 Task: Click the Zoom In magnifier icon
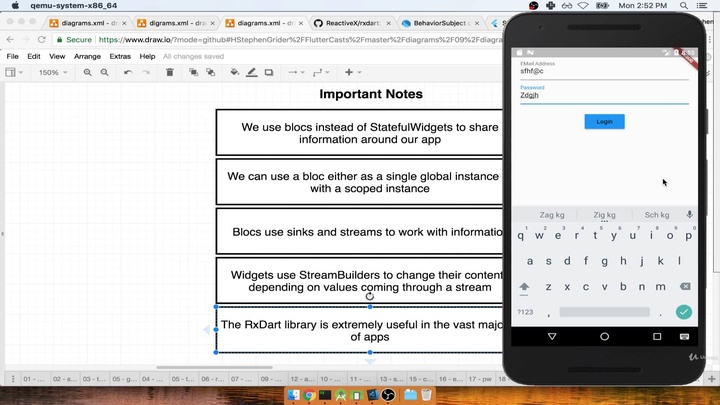coord(89,72)
